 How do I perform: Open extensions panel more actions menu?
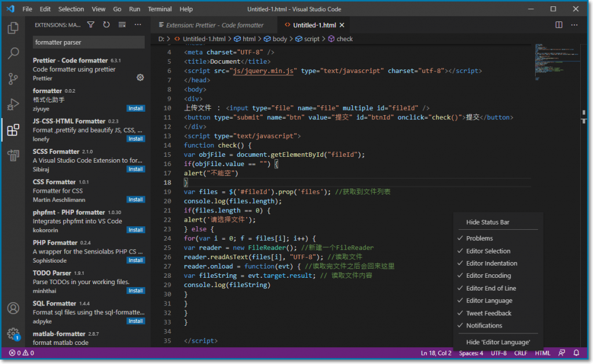coord(138,25)
